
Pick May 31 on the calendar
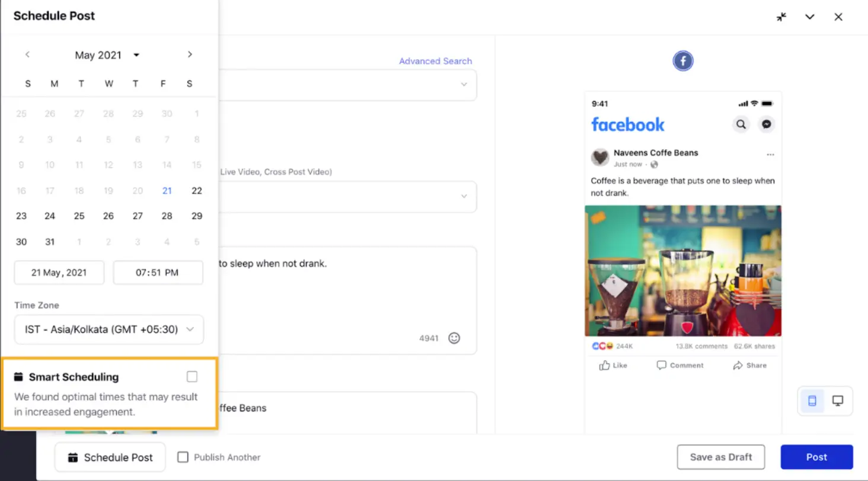click(x=50, y=242)
